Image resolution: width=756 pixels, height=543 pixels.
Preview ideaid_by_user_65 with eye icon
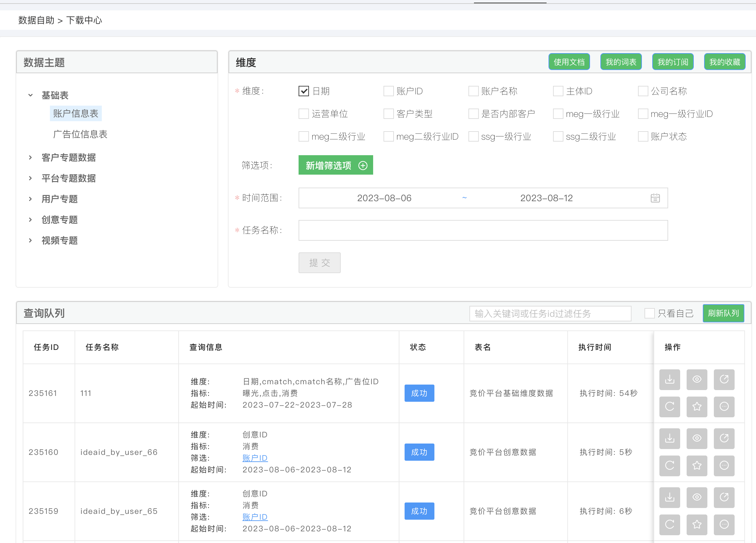point(697,497)
